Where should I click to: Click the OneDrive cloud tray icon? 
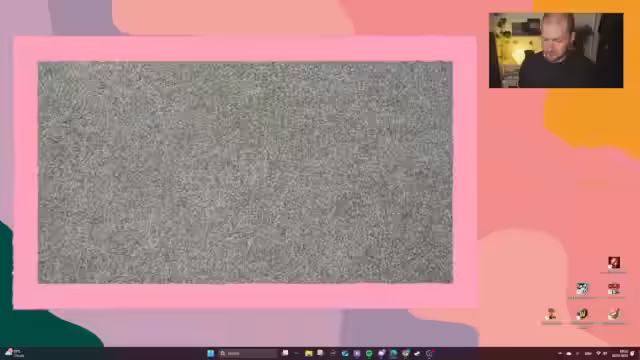click(x=569, y=353)
